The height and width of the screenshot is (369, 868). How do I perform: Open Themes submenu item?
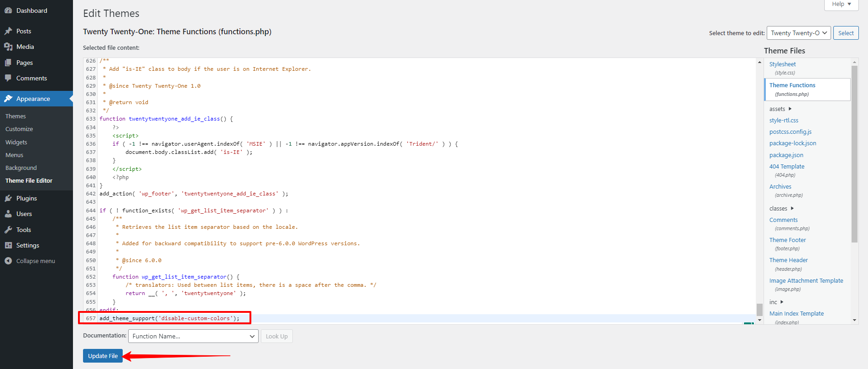[16, 116]
